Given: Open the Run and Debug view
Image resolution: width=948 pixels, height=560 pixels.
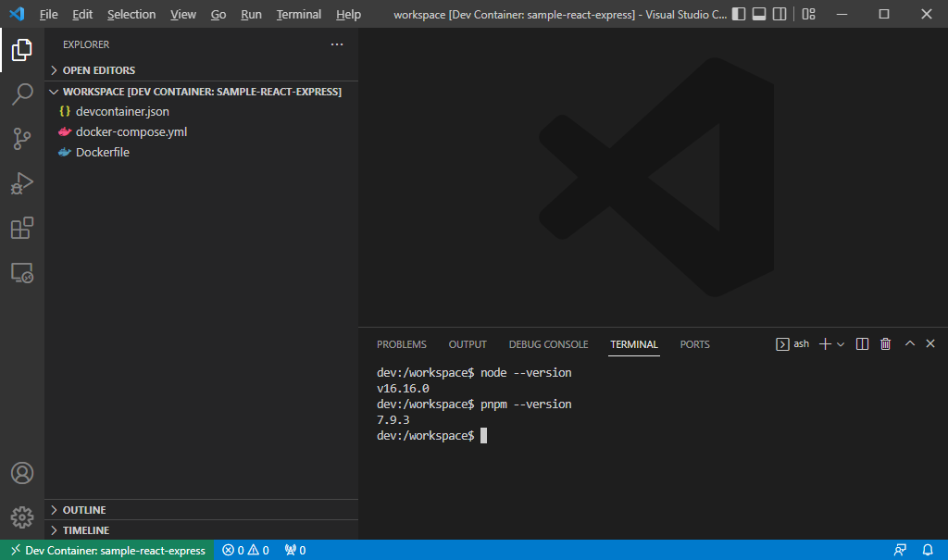Looking at the screenshot, I should [22, 183].
